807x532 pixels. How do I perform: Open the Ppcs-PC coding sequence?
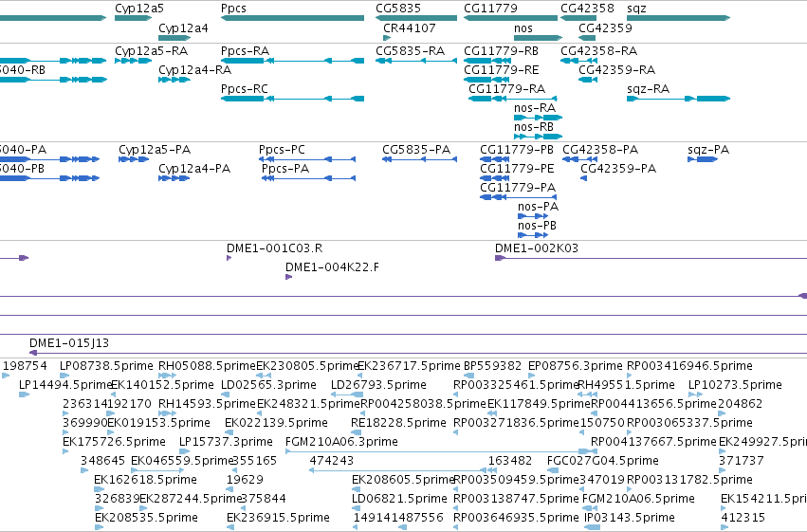[x=307, y=159]
